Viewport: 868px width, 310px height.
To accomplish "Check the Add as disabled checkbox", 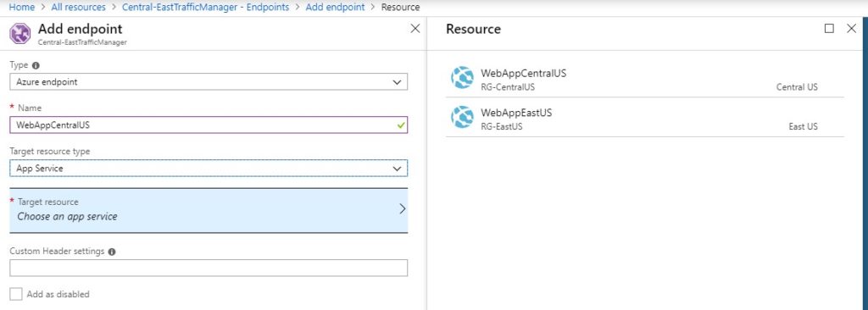I will point(16,294).
